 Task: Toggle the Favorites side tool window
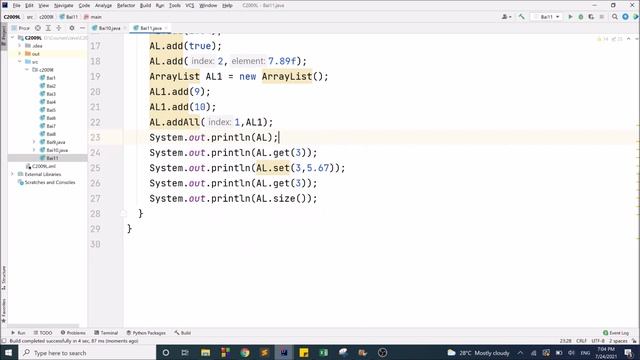click(x=4, y=310)
